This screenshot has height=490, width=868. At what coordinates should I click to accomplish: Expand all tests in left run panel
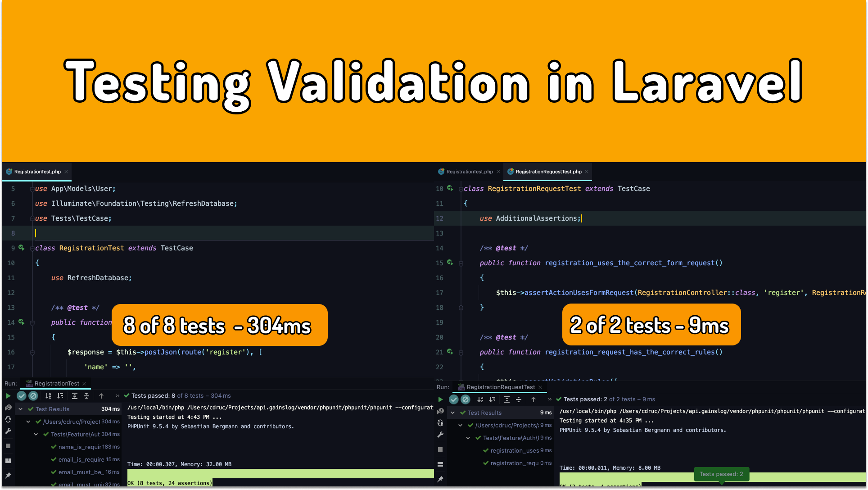pos(75,396)
